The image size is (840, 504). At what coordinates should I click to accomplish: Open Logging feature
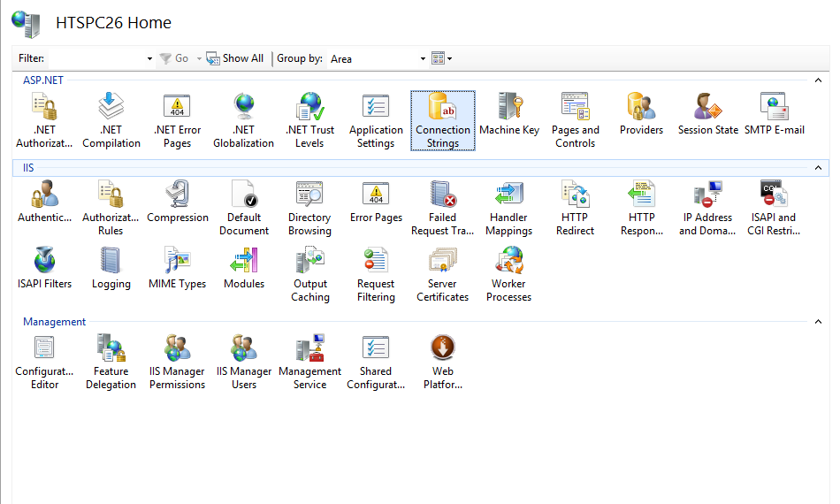click(111, 268)
